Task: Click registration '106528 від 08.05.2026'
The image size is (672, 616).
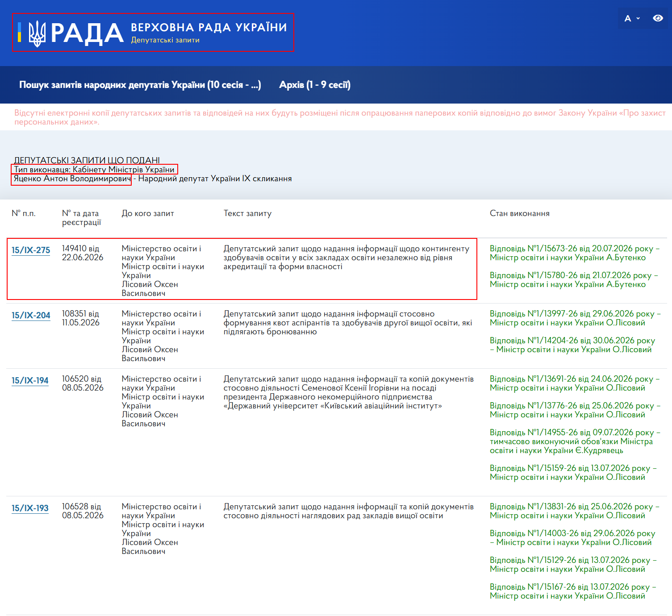Action: 83,511
